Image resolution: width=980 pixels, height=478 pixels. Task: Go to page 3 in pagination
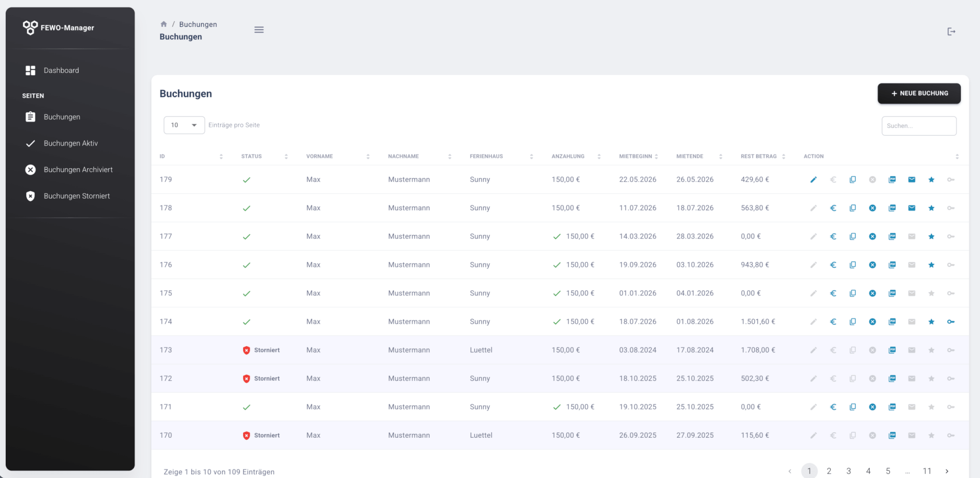click(x=848, y=471)
